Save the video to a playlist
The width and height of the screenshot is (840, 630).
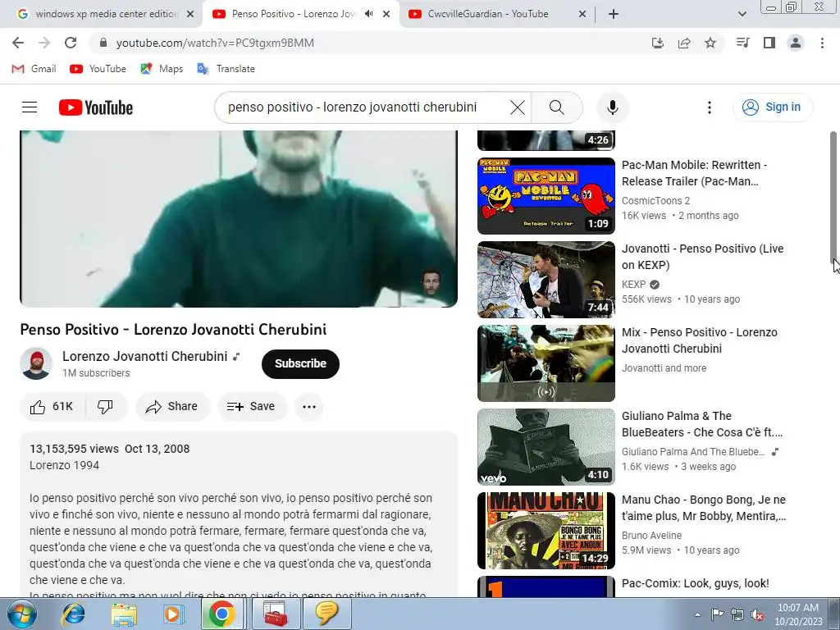point(251,407)
